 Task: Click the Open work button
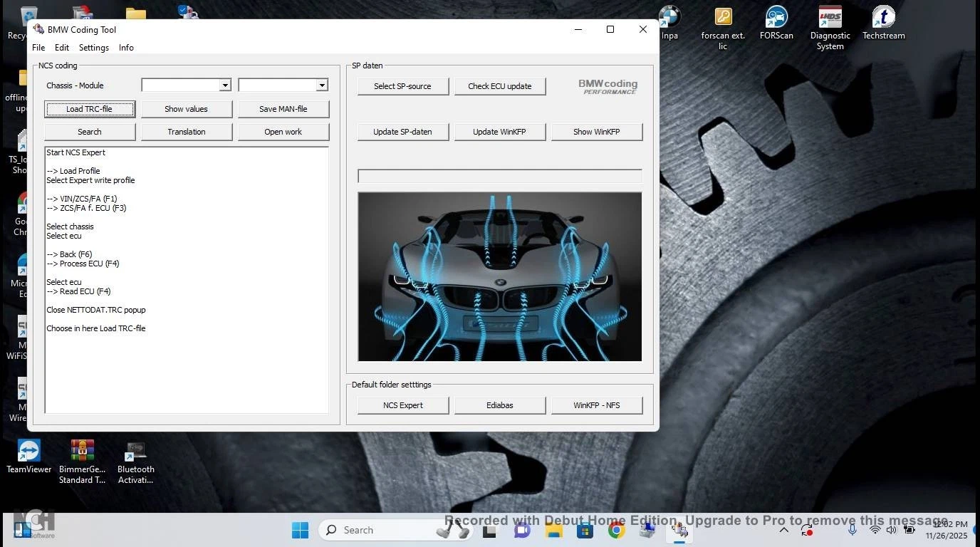pyautogui.click(x=283, y=132)
